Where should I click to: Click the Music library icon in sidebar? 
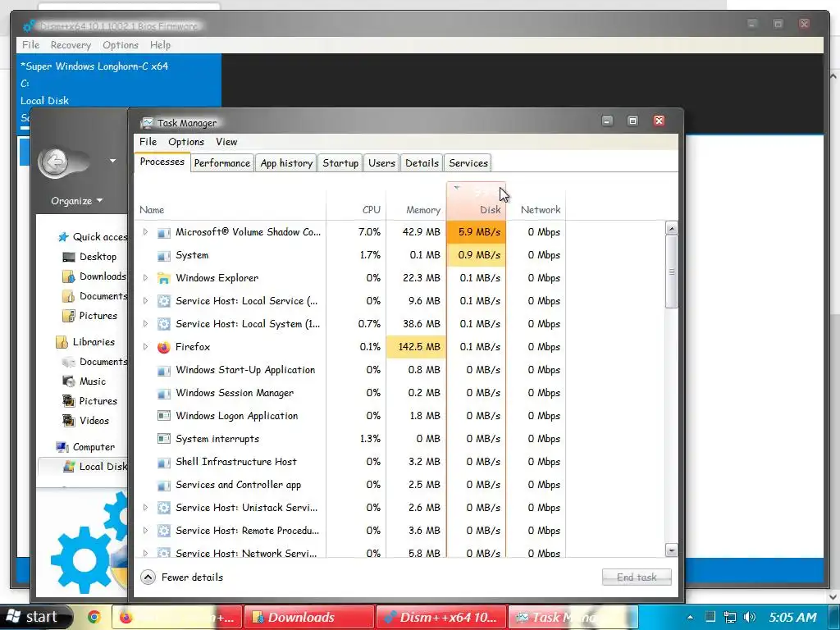[69, 381]
